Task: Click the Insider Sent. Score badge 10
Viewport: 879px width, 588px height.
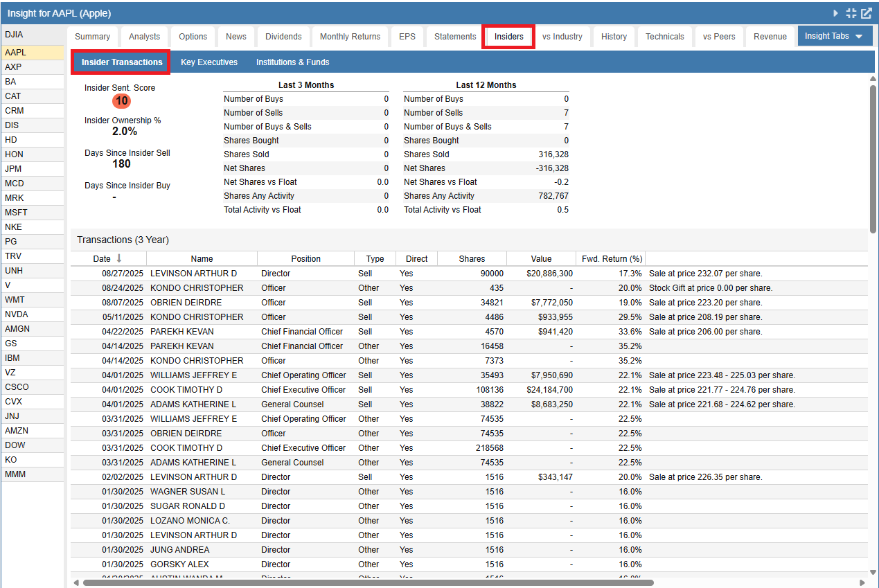Action: pyautogui.click(x=121, y=101)
